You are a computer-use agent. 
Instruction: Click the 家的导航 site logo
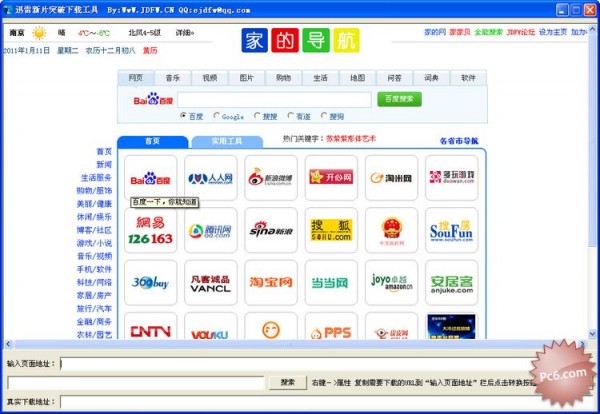coord(301,40)
